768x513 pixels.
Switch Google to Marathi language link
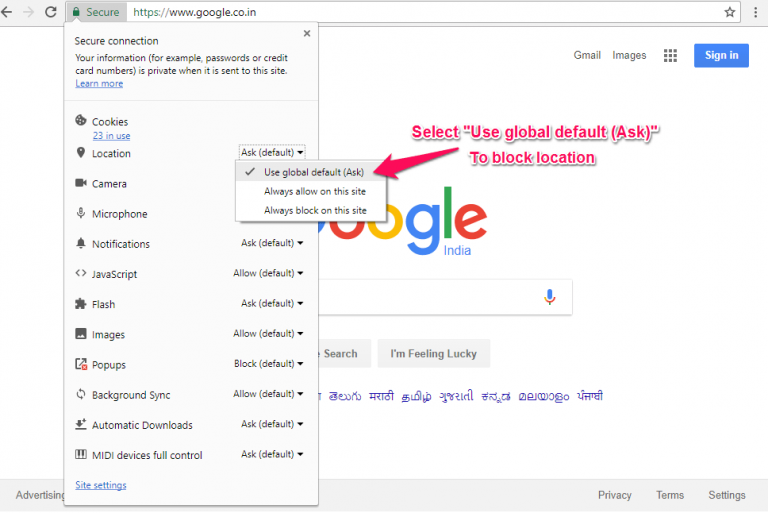click(381, 396)
